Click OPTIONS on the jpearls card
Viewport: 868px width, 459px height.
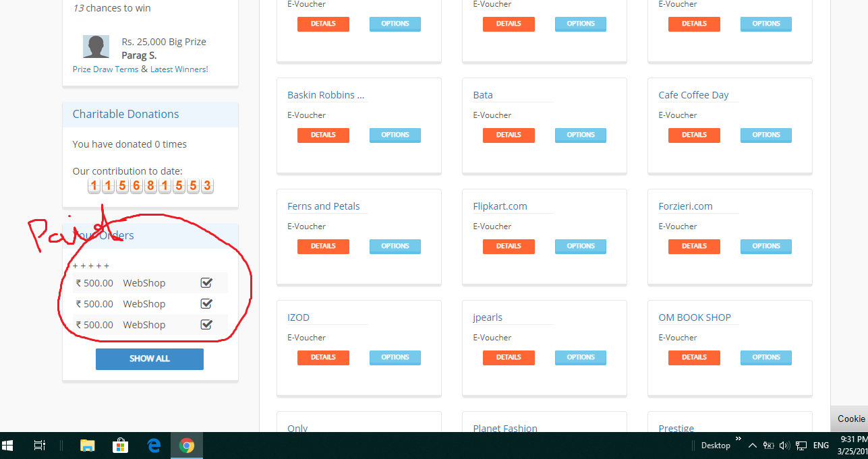coord(581,357)
